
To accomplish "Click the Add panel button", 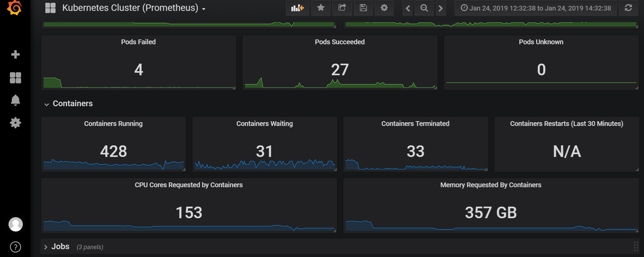I will point(297,8).
